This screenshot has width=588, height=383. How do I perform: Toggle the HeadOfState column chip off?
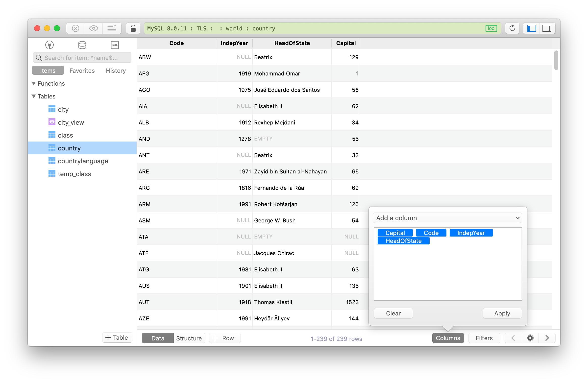click(403, 240)
